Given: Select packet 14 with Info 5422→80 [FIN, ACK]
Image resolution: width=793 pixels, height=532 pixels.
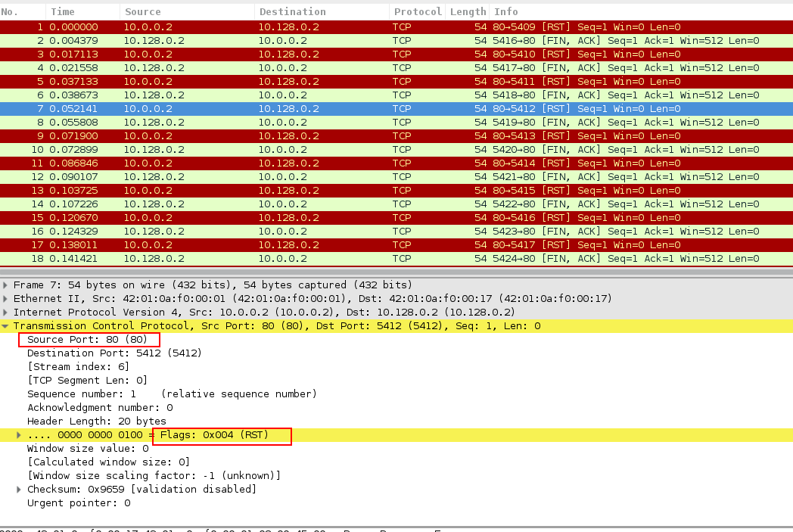Looking at the screenshot, I should click(x=396, y=205).
